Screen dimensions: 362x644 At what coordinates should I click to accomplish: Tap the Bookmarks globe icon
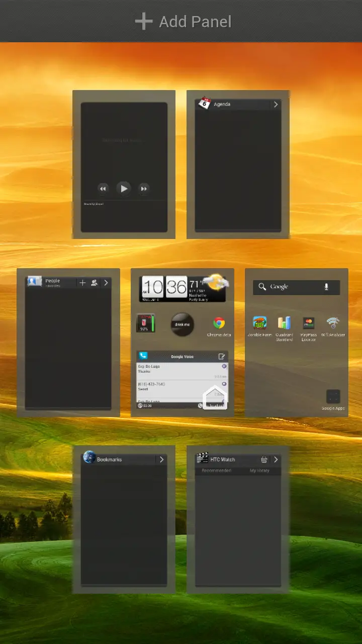89,457
